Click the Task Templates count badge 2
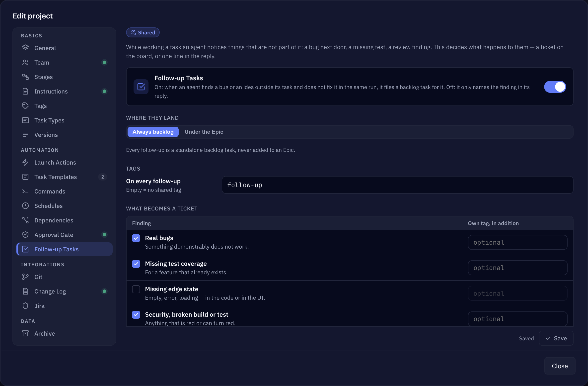The width and height of the screenshot is (588, 386). tap(102, 177)
